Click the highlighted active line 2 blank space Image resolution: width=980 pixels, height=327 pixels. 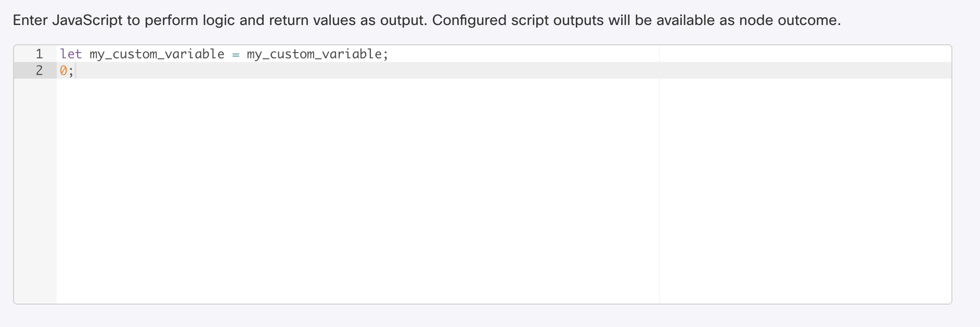pyautogui.click(x=364, y=70)
